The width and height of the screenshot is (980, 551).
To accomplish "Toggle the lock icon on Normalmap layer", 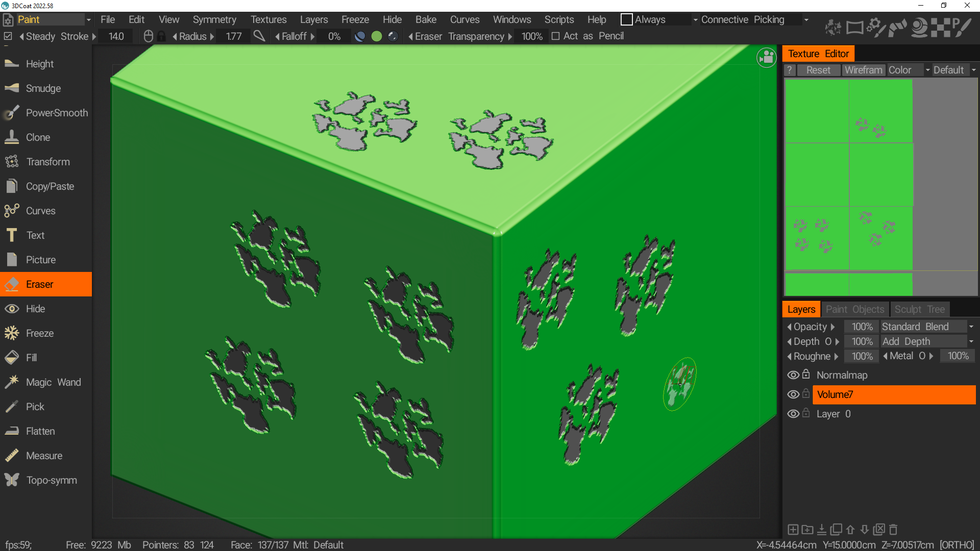I will [x=806, y=374].
